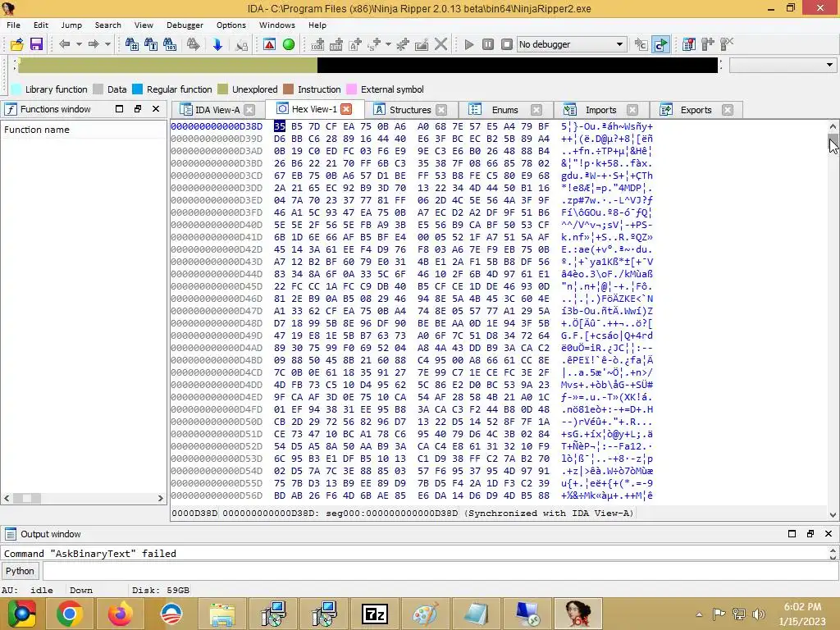The height and width of the screenshot is (630, 840).
Task: Click the convert to data icon
Action: click(x=336, y=44)
